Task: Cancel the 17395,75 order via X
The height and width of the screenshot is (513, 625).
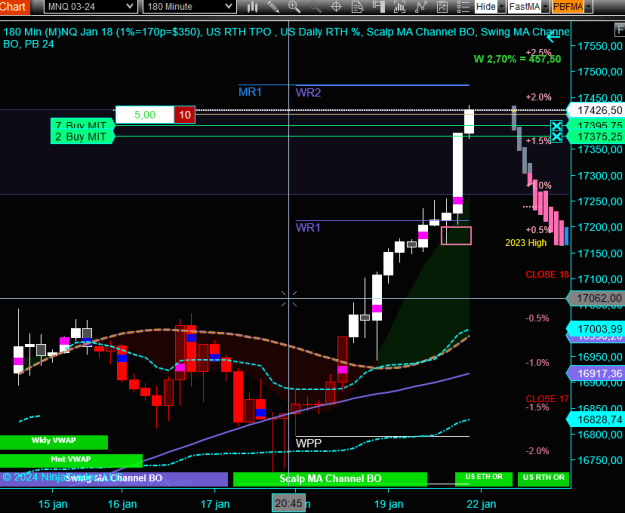Action: 556,126
